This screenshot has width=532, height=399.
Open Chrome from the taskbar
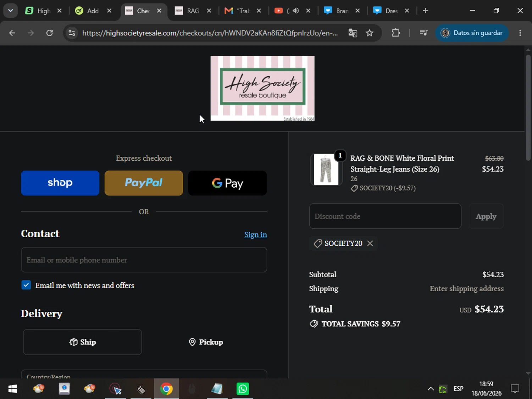pyautogui.click(x=166, y=389)
